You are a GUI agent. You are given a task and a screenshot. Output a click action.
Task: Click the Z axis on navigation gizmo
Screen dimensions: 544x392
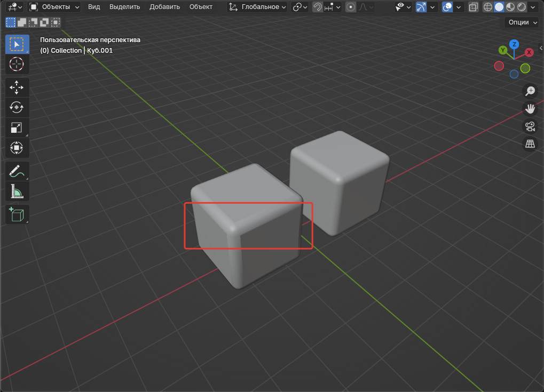(514, 44)
